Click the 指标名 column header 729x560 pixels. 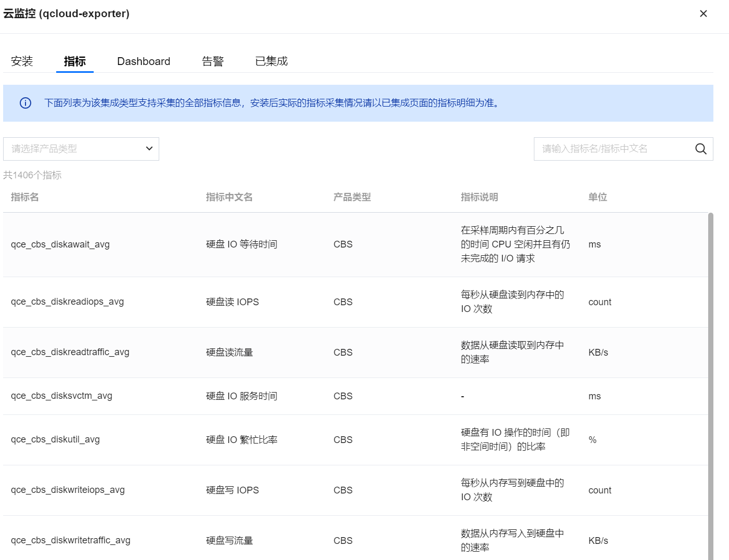25,197
